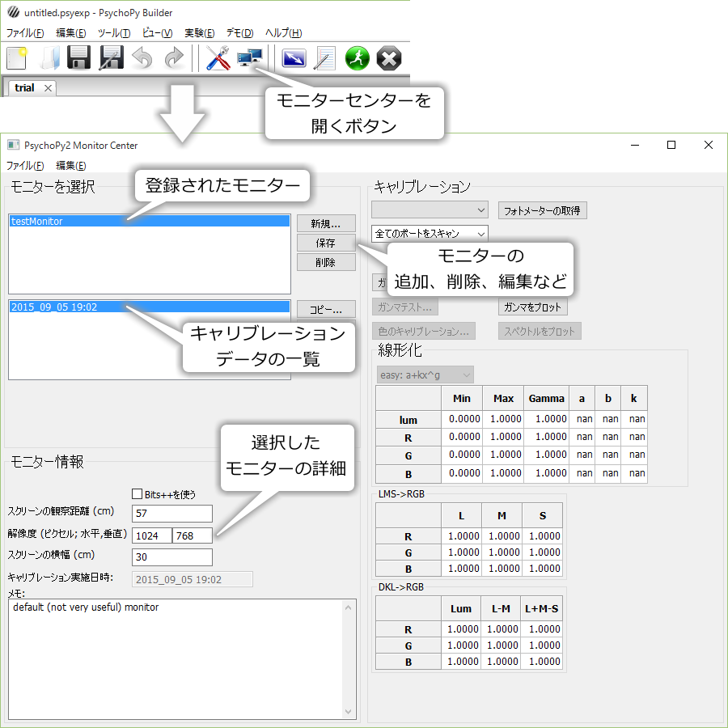Click horizontal resolution field showing 1024
The height and width of the screenshot is (728, 728).
click(x=152, y=535)
